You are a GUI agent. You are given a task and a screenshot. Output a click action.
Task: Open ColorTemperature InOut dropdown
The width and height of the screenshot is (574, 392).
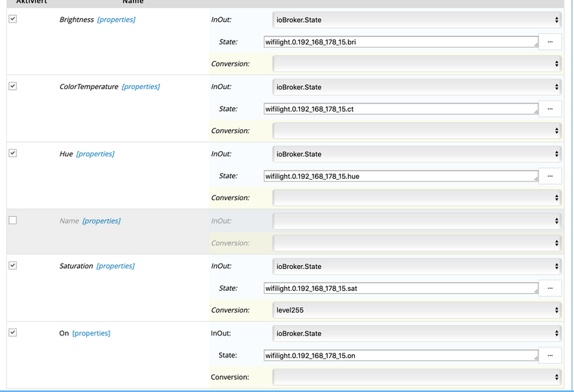(417, 87)
